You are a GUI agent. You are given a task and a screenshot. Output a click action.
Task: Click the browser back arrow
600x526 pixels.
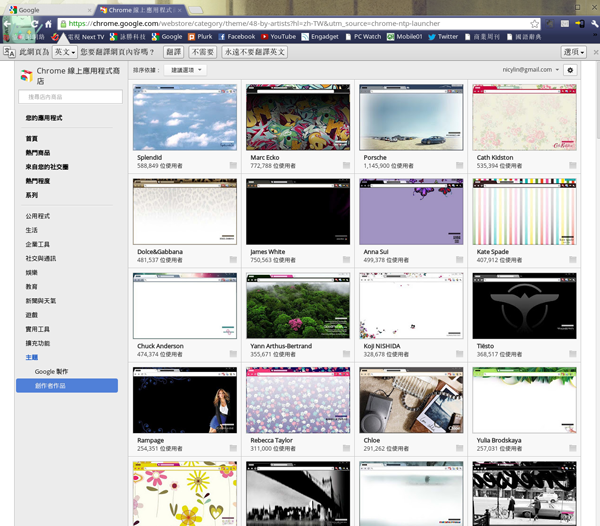click(7, 24)
